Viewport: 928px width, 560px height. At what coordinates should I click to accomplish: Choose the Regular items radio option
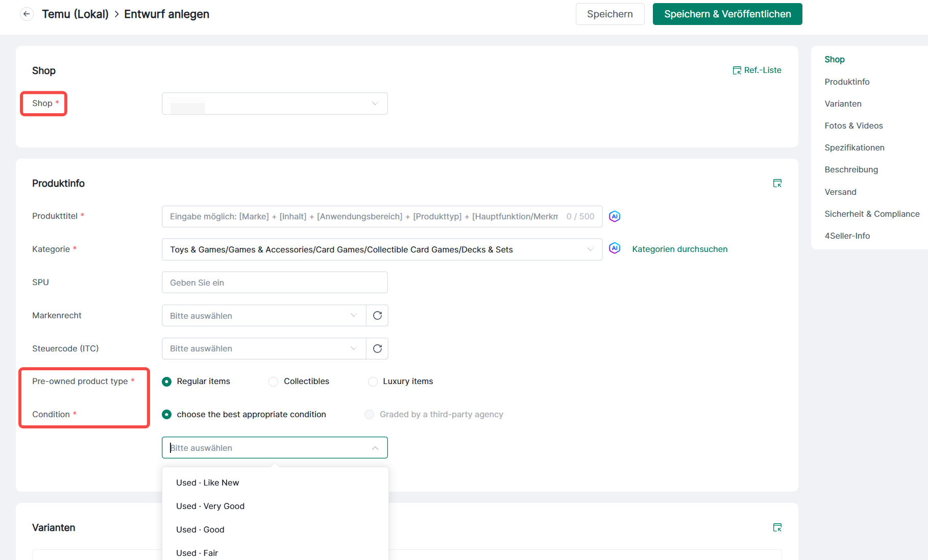tap(167, 381)
